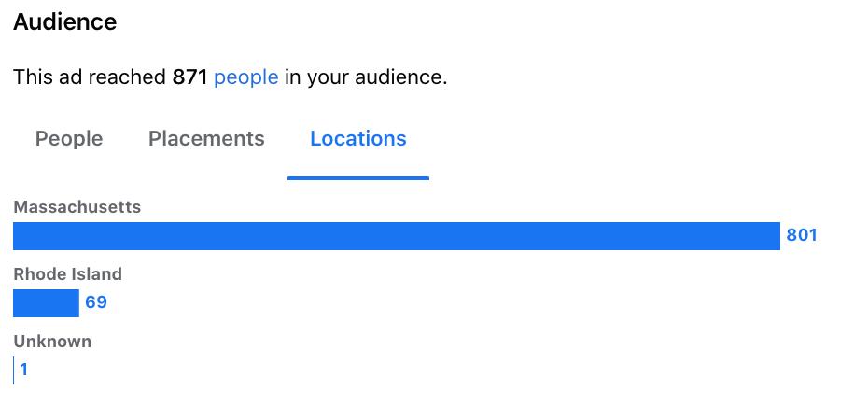The height and width of the screenshot is (405, 868).
Task: Click the 801 value beside Massachusetts
Action: point(802,235)
